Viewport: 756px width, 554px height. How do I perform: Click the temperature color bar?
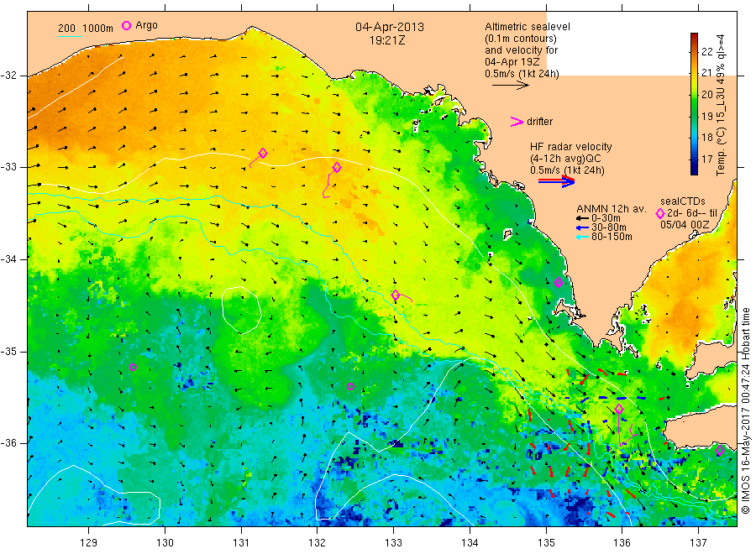[694, 103]
